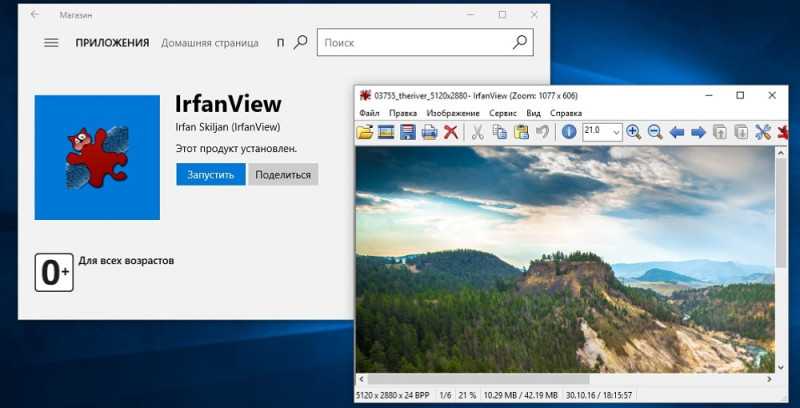Image resolution: width=800 pixels, height=408 pixels.
Task: Undo the last action with the undo arrow
Action: point(542,133)
